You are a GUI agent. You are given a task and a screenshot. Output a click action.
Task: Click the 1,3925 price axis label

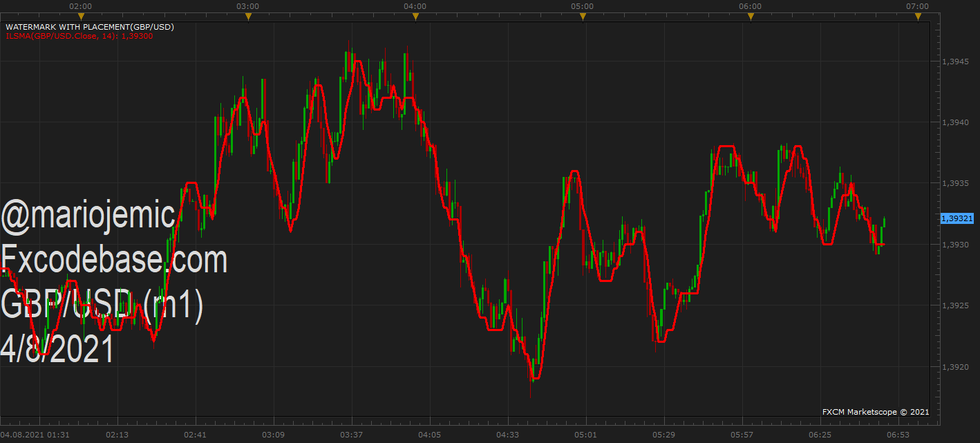coord(954,305)
